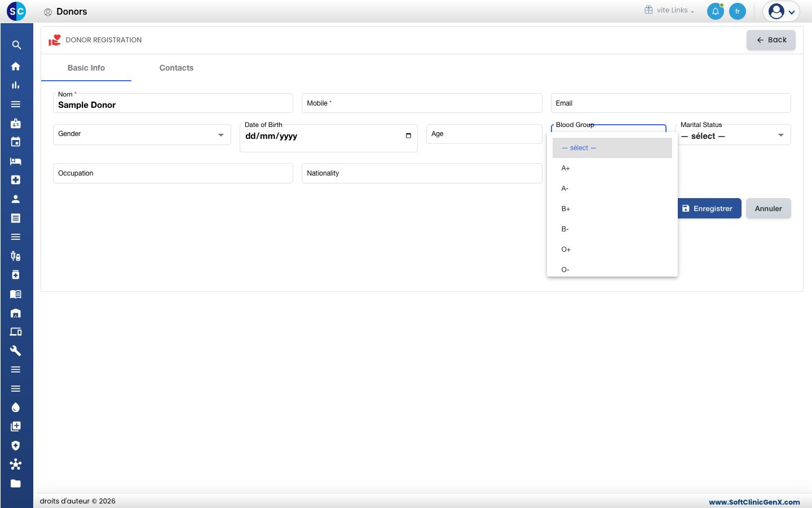Image resolution: width=812 pixels, height=508 pixels.
Task: Open the folder icon in sidebar
Action: [x=16, y=483]
